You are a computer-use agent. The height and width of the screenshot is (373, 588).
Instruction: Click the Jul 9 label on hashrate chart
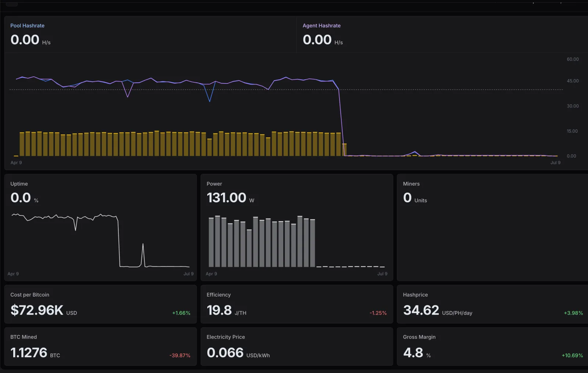point(555,162)
